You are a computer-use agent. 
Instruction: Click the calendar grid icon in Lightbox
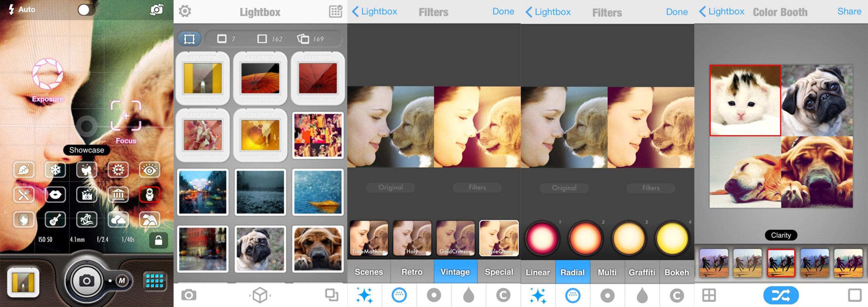point(335,11)
